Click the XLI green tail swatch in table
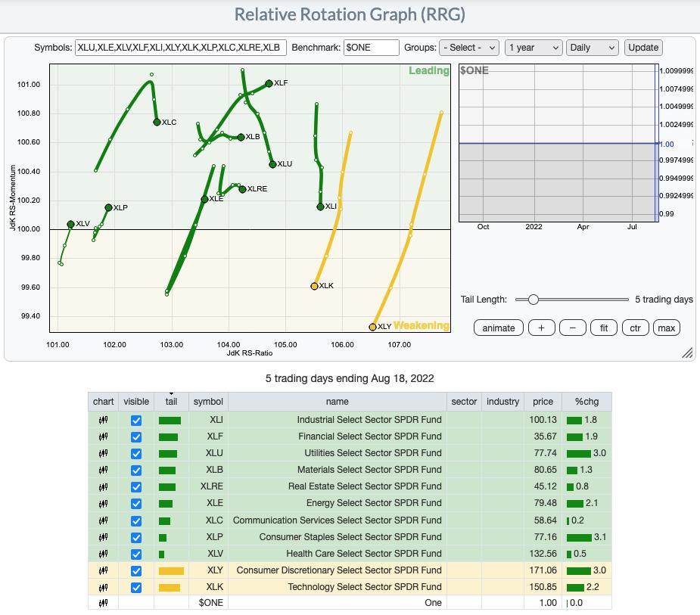This screenshot has height=615, width=700. click(x=170, y=421)
